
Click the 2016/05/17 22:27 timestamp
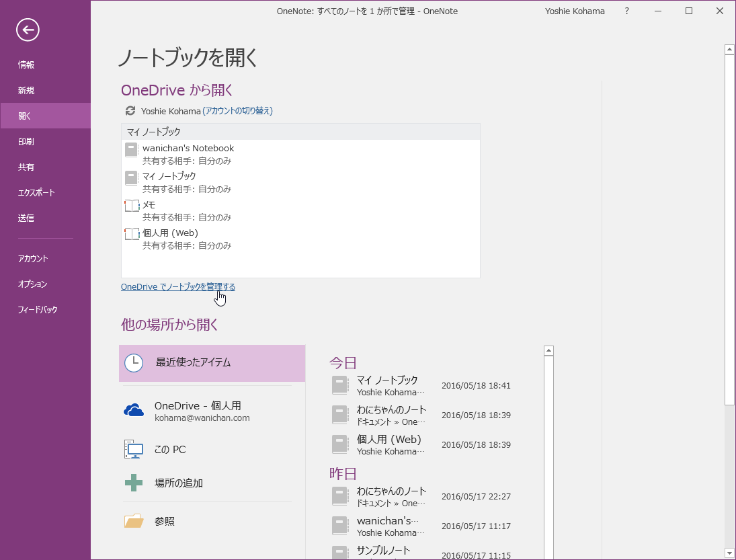point(476,496)
